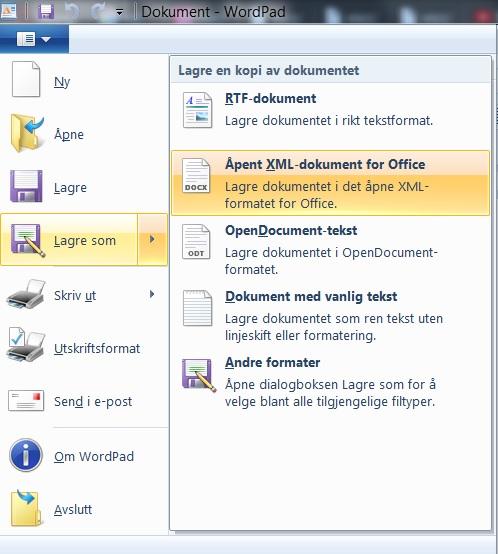Select OpenDocument-tekst save format
Image resolution: width=498 pixels, height=554 pixels.
click(330, 250)
